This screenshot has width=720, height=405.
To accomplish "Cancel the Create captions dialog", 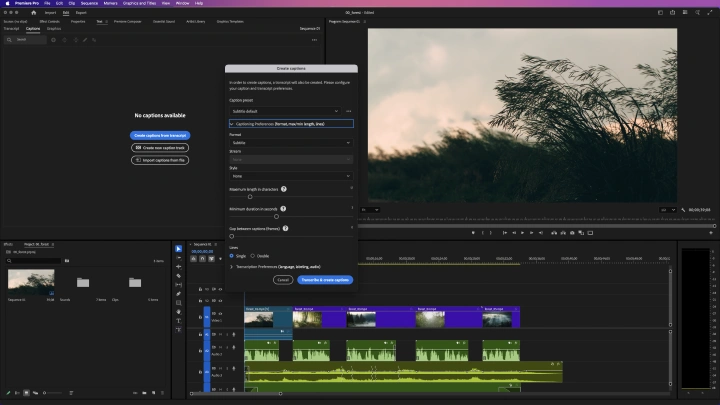I will (283, 280).
